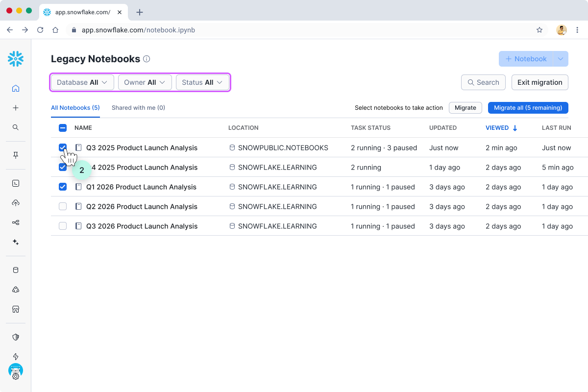
Task: Switch to Shared with me (0) tab
Action: point(138,108)
